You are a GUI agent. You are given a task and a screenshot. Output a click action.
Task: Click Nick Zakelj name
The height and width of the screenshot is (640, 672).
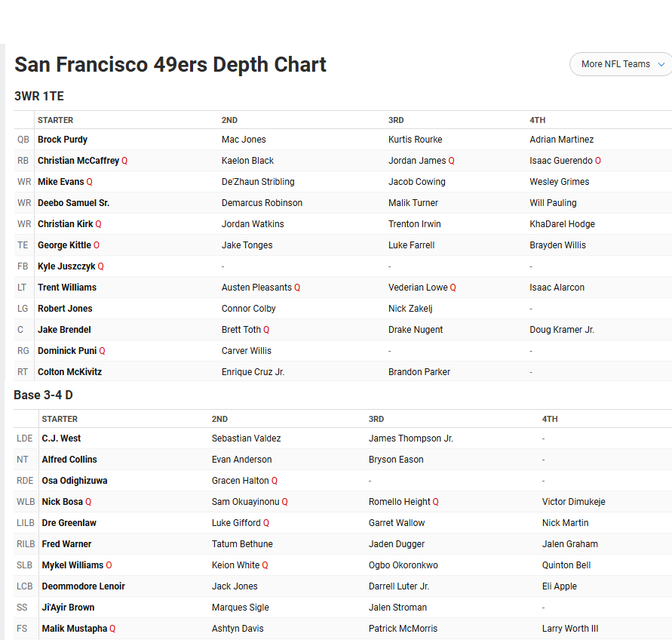click(x=410, y=309)
